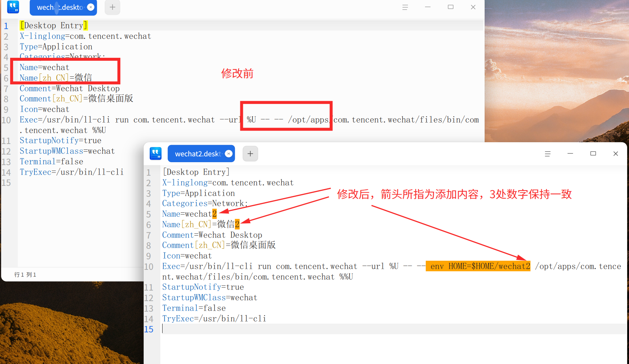This screenshot has width=629, height=364.
Task: Click Exec=/usr/bin/ll-cli line in back window
Action: point(249,125)
